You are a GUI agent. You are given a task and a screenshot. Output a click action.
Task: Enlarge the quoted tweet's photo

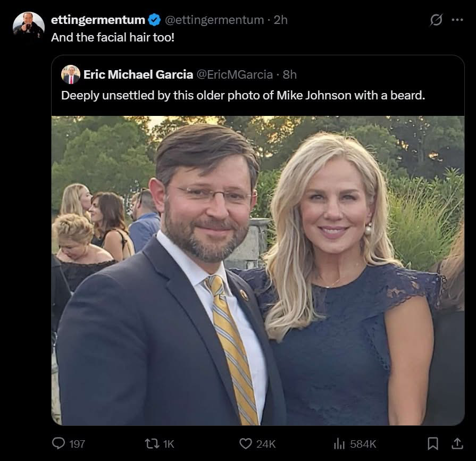point(258,270)
